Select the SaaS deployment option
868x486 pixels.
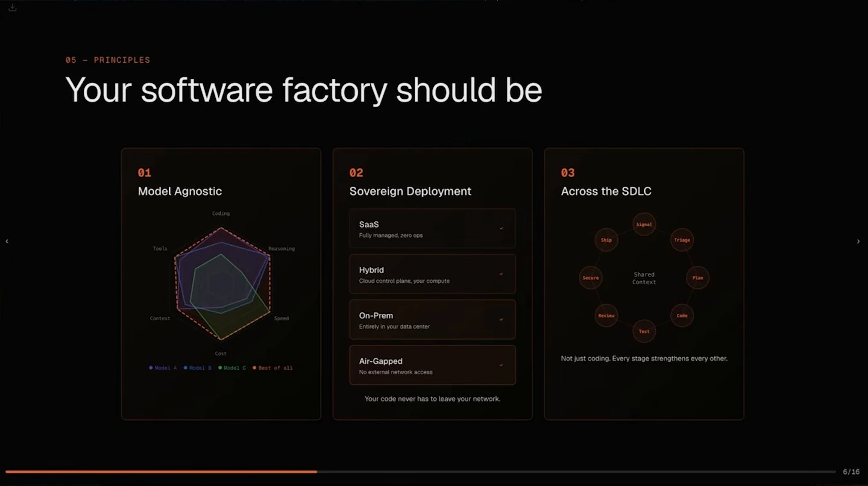click(x=432, y=229)
